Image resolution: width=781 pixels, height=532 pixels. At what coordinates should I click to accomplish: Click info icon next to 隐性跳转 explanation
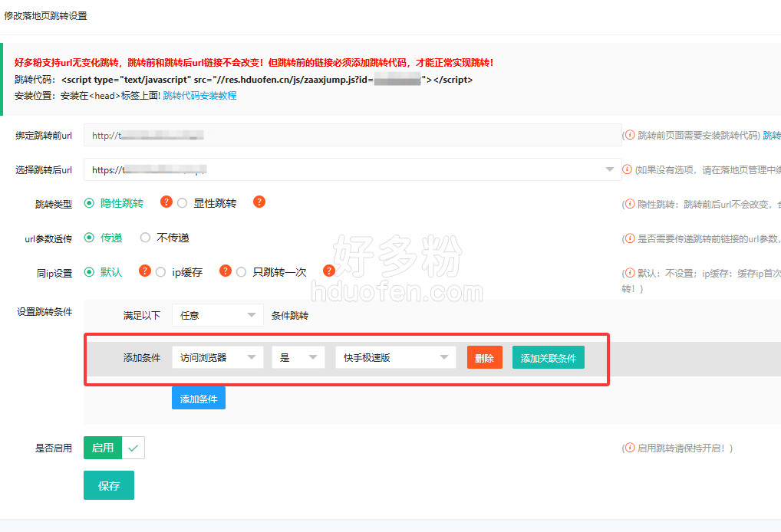pyautogui.click(x=630, y=204)
